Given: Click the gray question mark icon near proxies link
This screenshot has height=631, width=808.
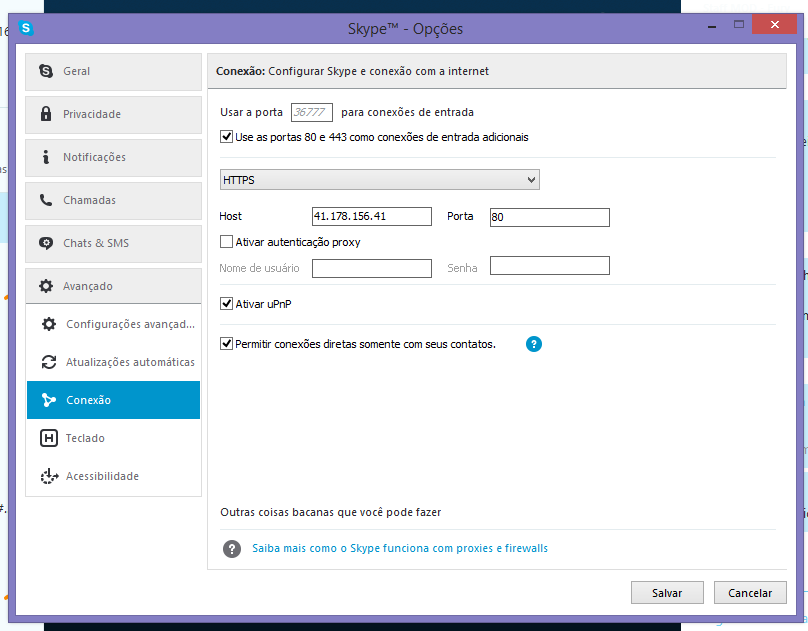Looking at the screenshot, I should point(232,549).
